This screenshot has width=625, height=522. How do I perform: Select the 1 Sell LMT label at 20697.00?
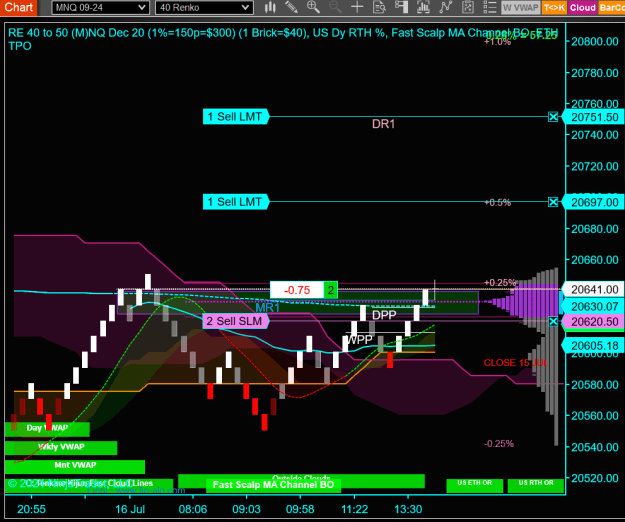236,202
